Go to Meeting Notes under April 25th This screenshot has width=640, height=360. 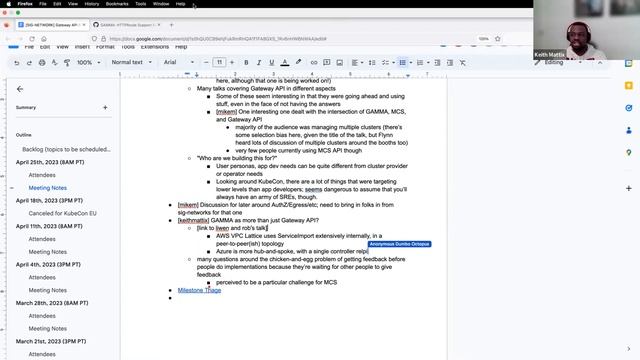(47, 188)
